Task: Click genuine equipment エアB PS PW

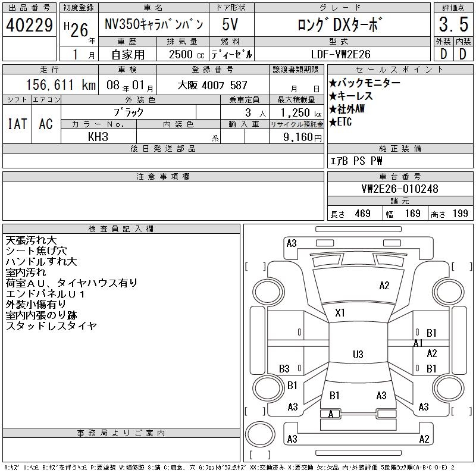Action: coord(356,161)
